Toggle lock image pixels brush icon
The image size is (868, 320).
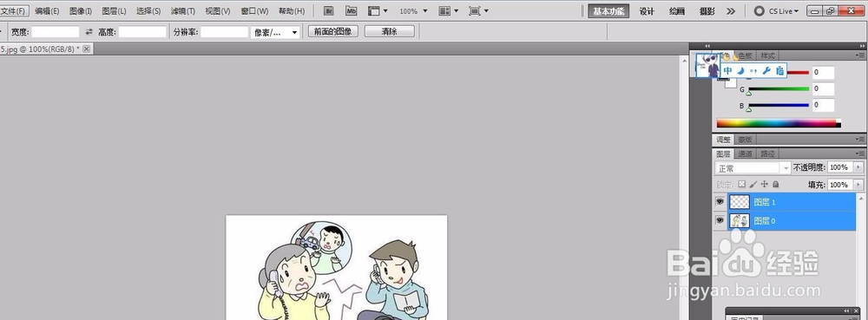click(753, 184)
